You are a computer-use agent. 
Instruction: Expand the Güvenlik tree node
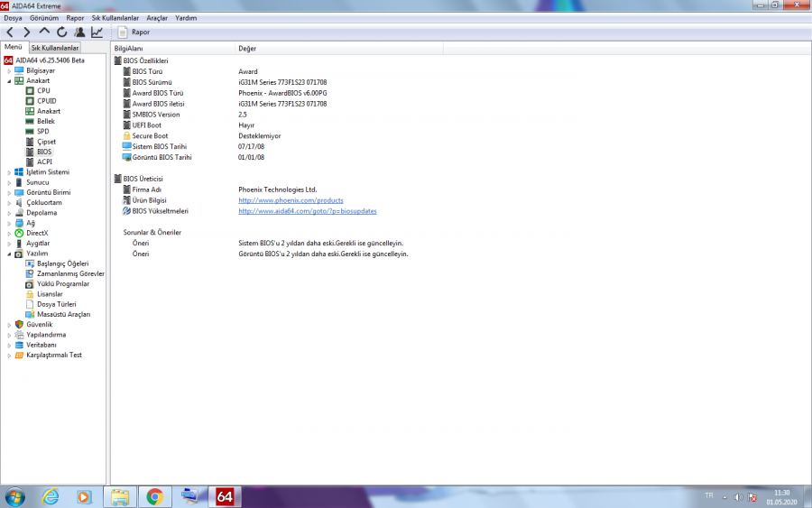coord(9,325)
